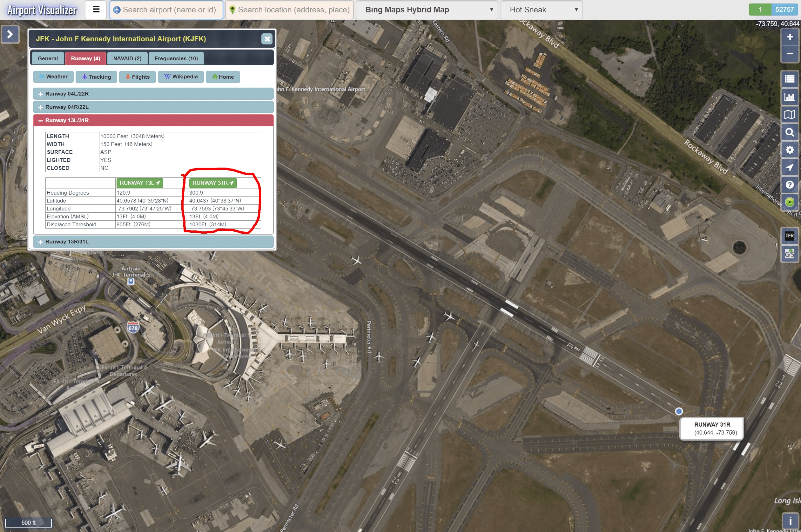Switch to the NAVAID (2) tab

click(x=127, y=58)
